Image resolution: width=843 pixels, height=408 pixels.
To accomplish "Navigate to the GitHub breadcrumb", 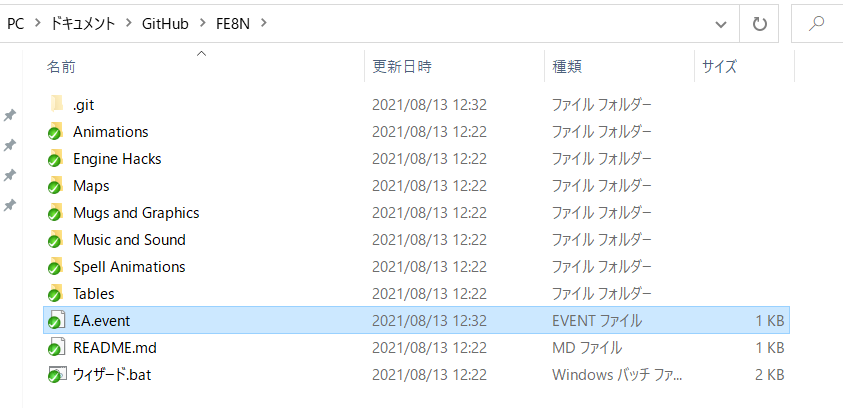I will click(165, 24).
